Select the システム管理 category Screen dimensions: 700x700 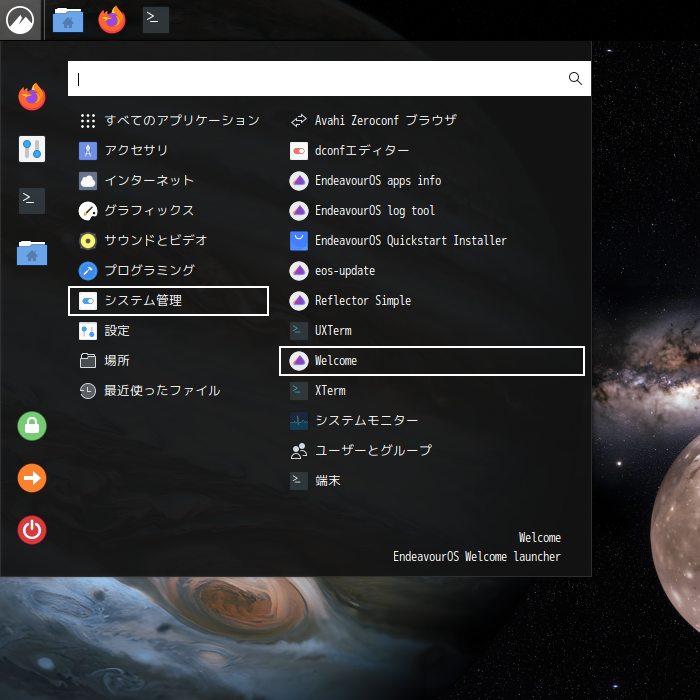pos(168,301)
